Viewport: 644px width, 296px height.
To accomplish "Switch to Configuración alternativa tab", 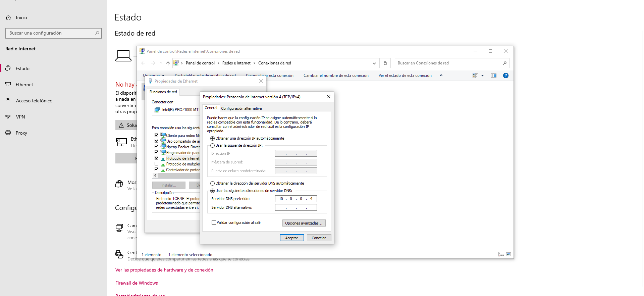I will pyautogui.click(x=241, y=108).
